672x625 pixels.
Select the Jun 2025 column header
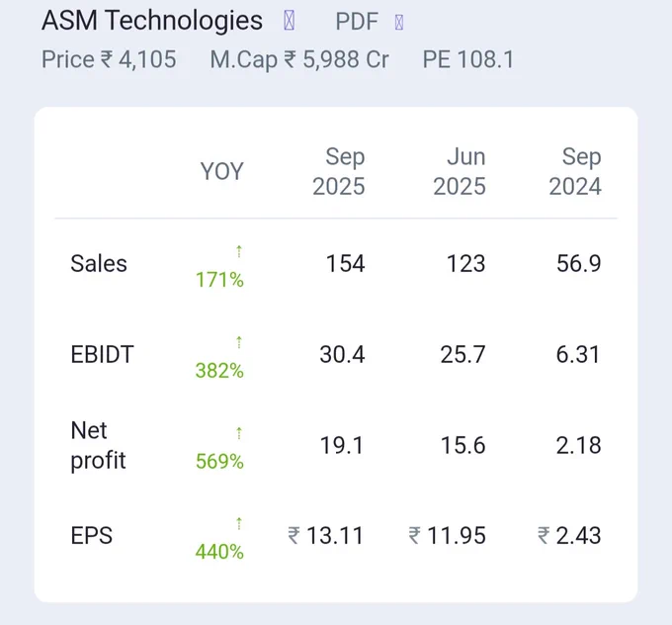[x=460, y=171]
